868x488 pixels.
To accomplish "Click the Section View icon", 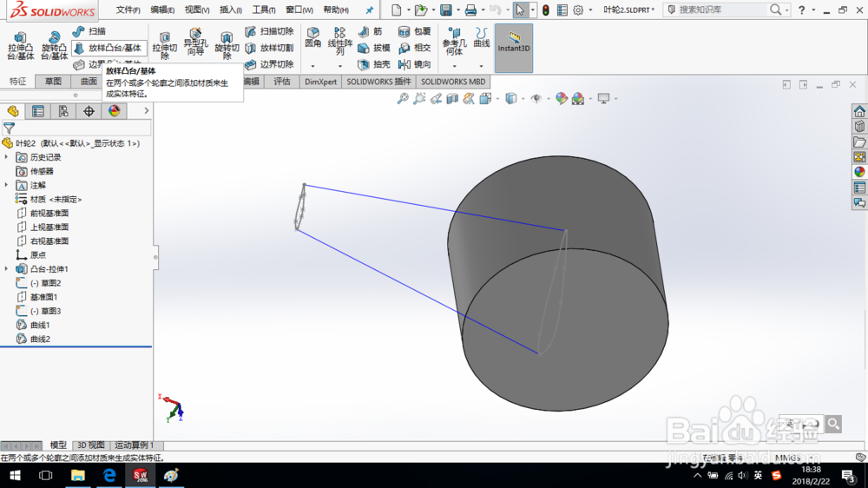I will (x=452, y=99).
